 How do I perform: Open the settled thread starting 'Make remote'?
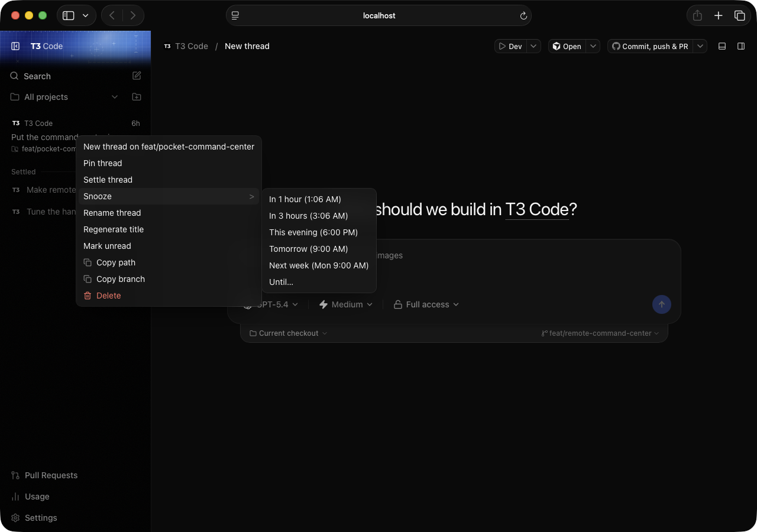pos(44,190)
